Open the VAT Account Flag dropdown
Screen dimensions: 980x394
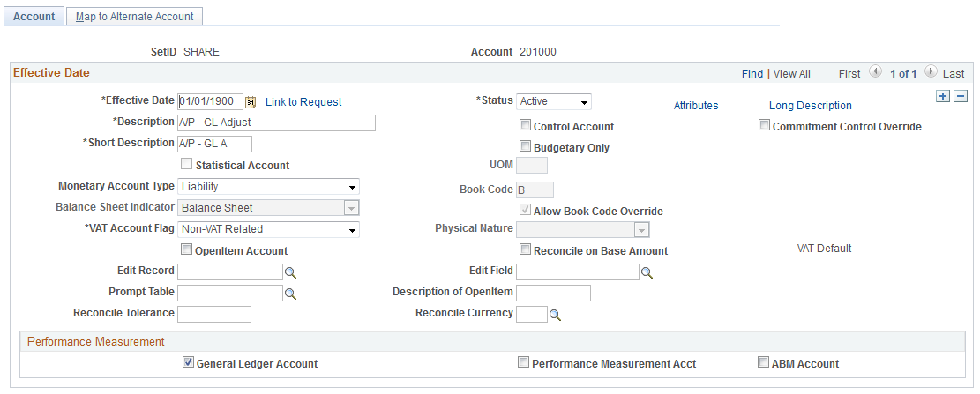269,229
